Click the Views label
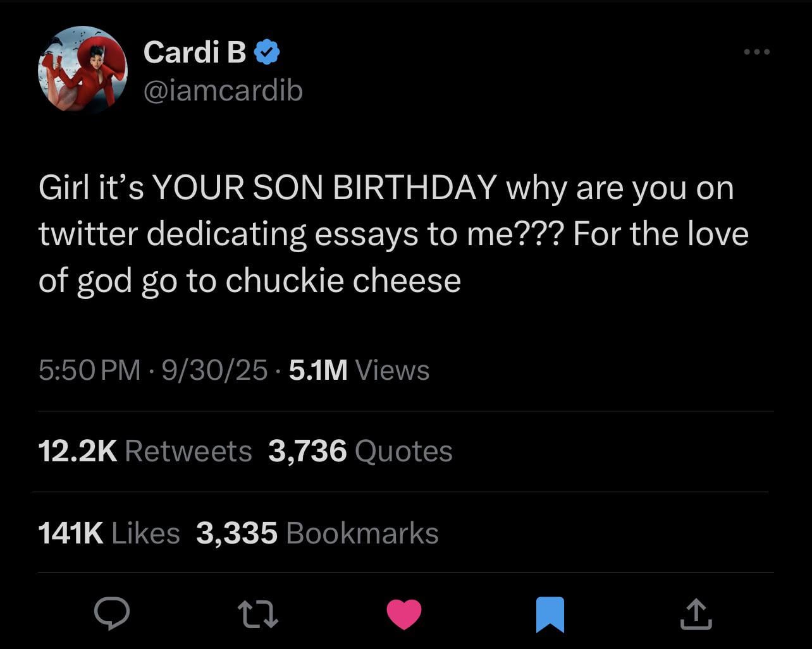 393,370
